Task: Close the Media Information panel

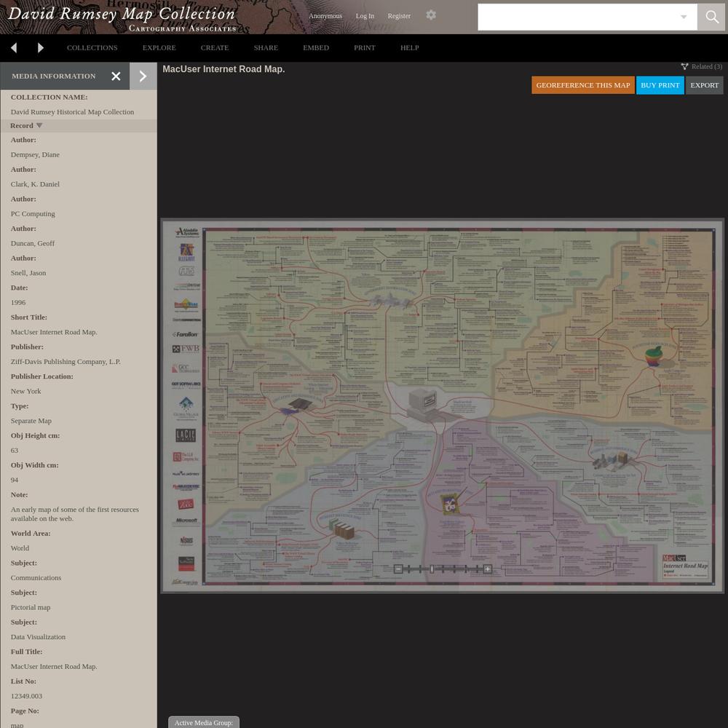Action: pyautogui.click(x=116, y=76)
